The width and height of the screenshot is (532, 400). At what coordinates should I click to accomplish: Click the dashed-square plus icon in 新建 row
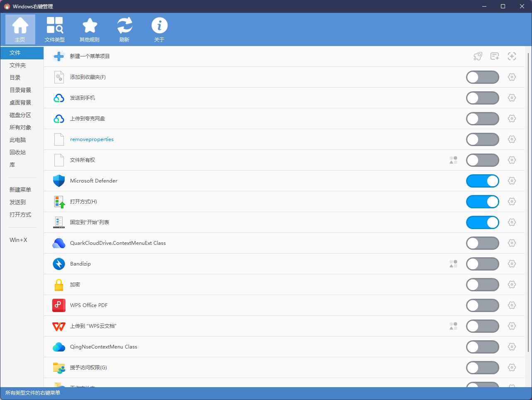(512, 56)
